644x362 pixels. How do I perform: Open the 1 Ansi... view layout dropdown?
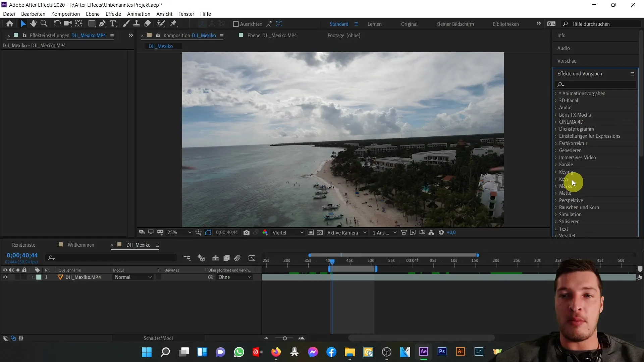tap(384, 233)
